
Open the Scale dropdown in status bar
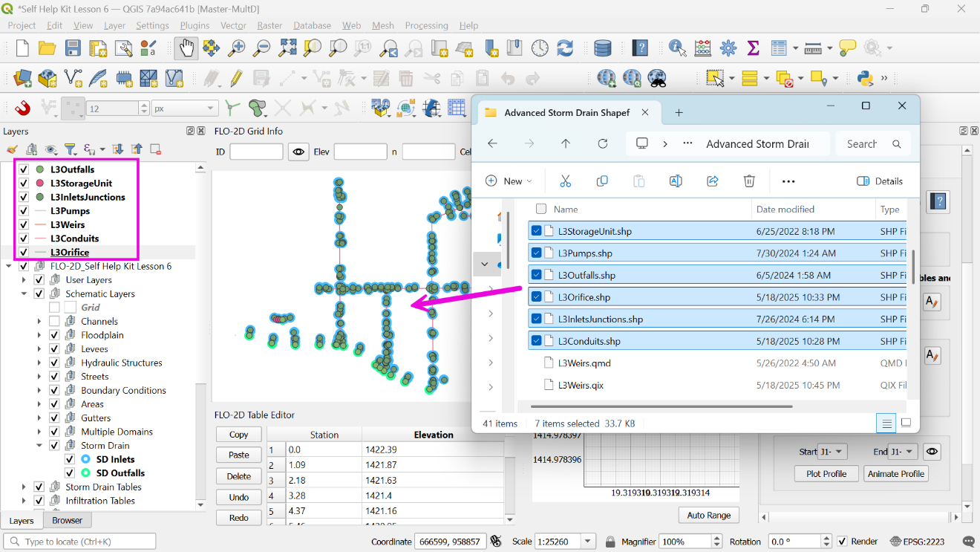coord(588,542)
